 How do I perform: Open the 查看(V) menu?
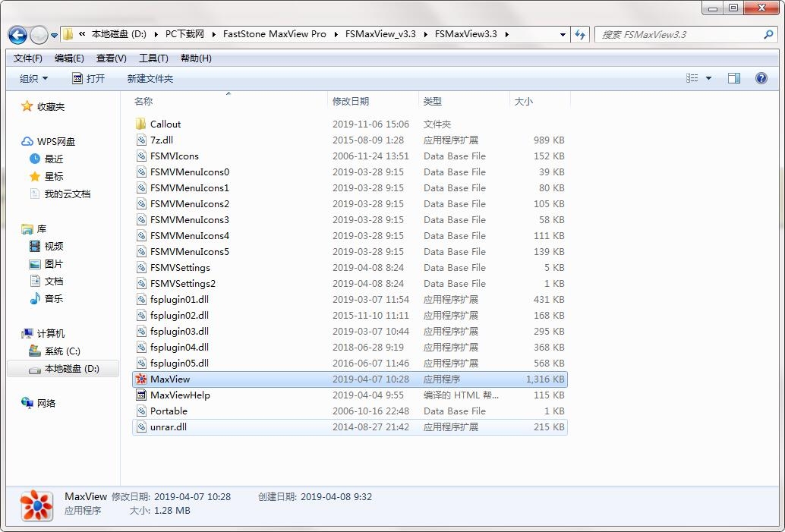click(x=111, y=58)
